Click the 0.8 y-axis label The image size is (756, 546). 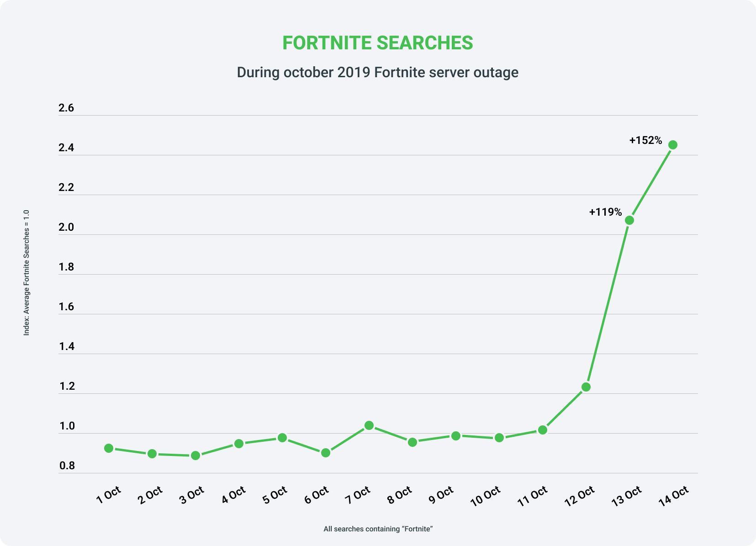click(x=66, y=466)
